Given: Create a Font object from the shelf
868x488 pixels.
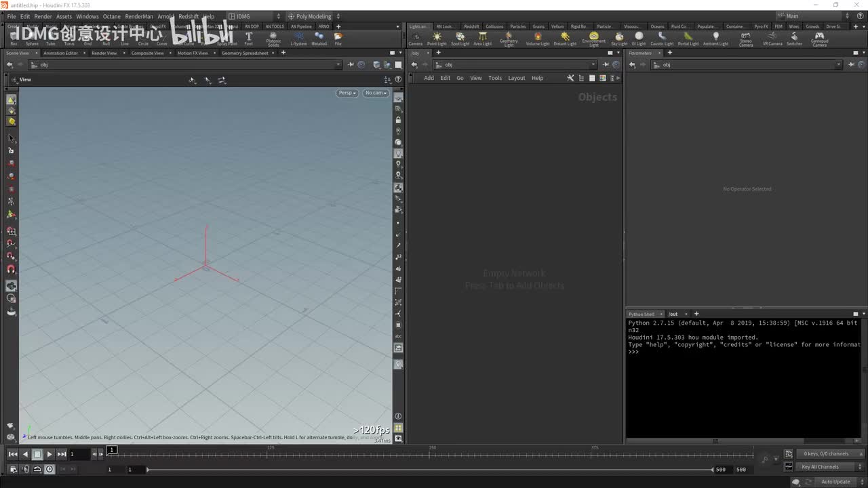Looking at the screenshot, I should tap(249, 39).
